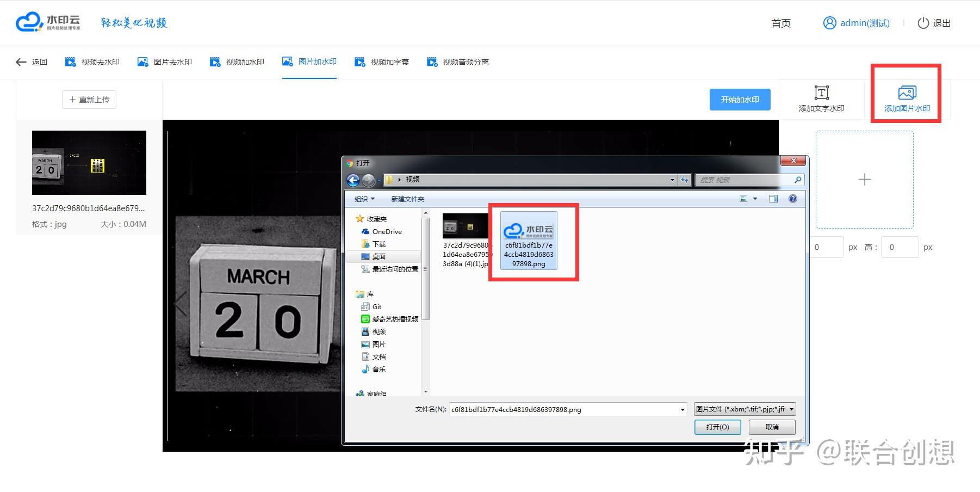The height and width of the screenshot is (492, 980).
Task: Click the 退出 power icon
Action: point(923,23)
